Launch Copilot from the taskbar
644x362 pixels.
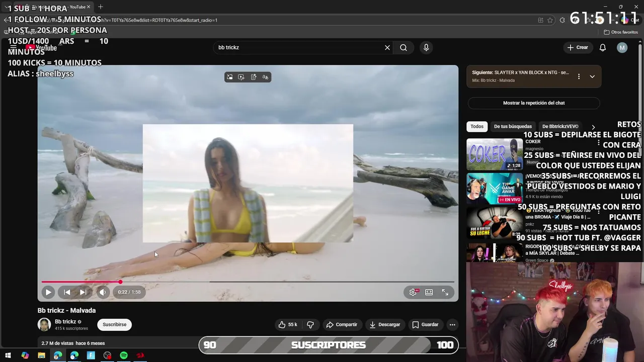click(25, 355)
